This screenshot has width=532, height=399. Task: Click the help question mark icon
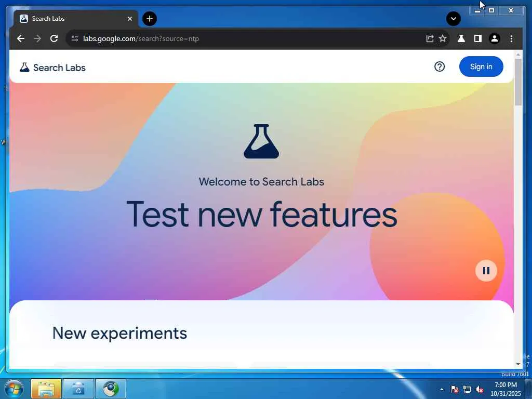[x=440, y=66]
